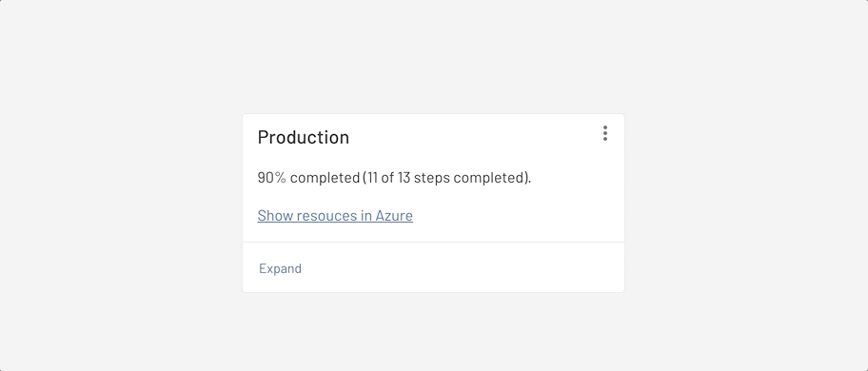
Task: Click the three vertical dots icon
Action: tap(605, 133)
